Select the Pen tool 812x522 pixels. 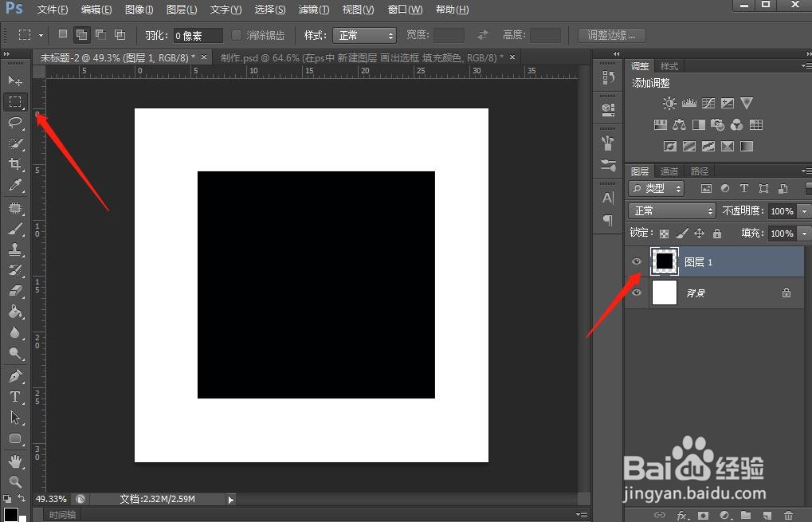pos(15,376)
